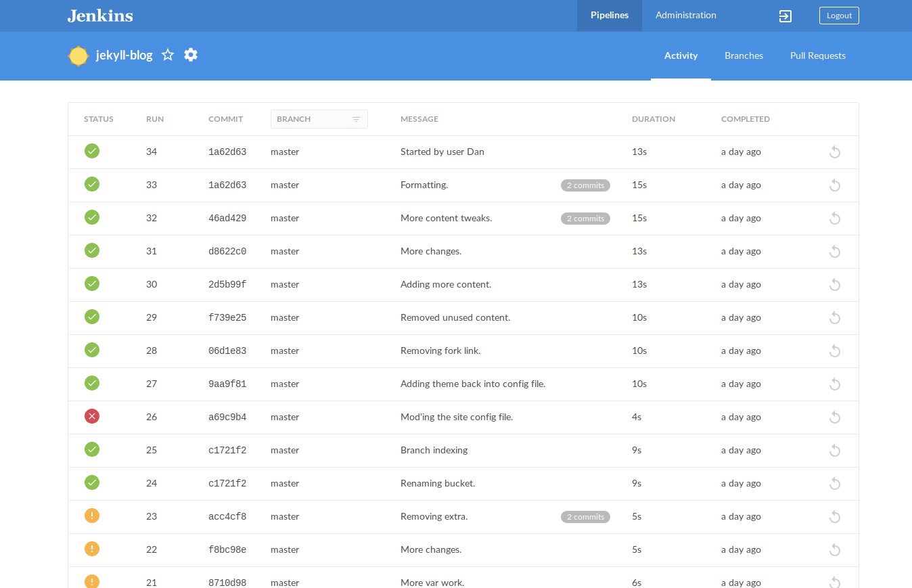Open run 32 commit 46ad429
This screenshot has height=588, width=912.
tap(227, 219)
